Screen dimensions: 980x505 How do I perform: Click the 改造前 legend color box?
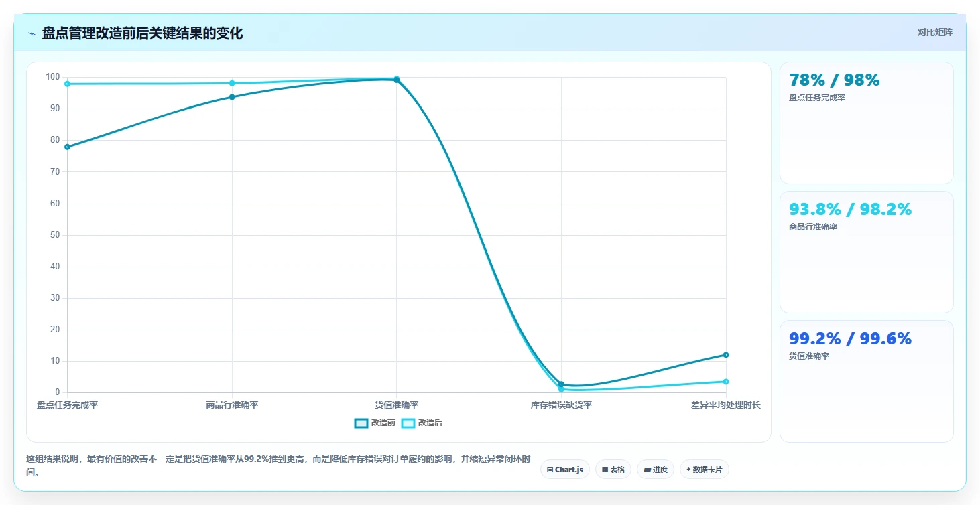pos(361,423)
